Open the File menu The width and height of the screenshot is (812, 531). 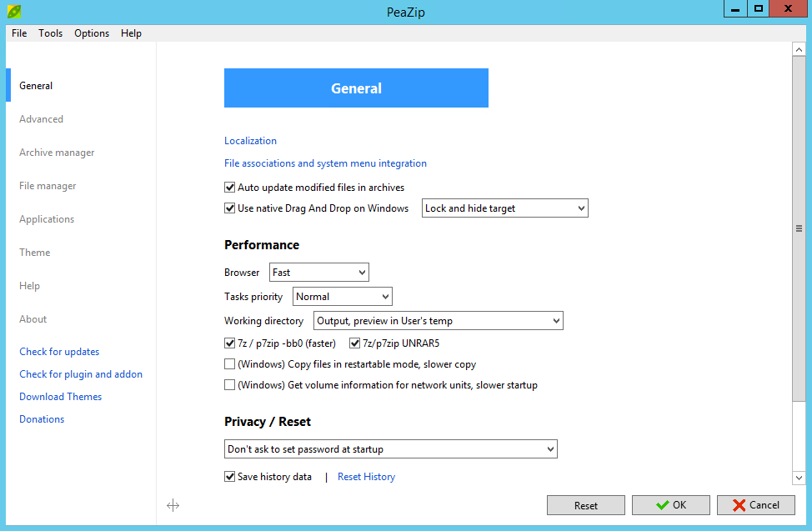click(19, 33)
